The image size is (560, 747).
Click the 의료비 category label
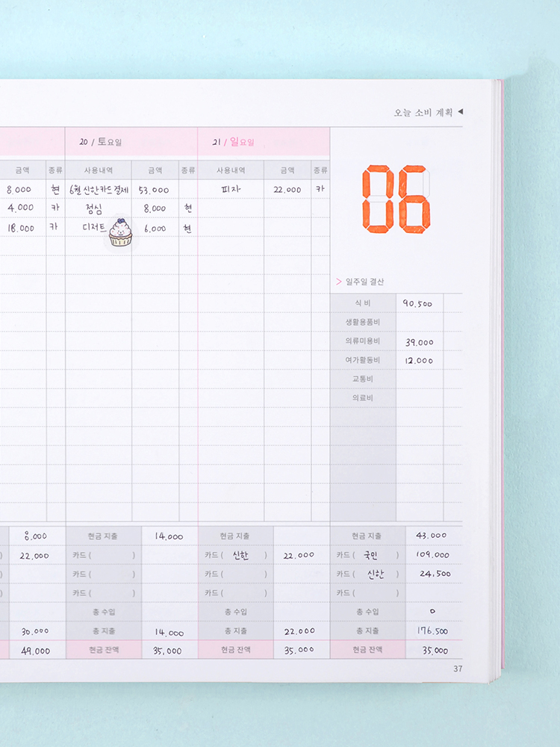tap(363, 398)
